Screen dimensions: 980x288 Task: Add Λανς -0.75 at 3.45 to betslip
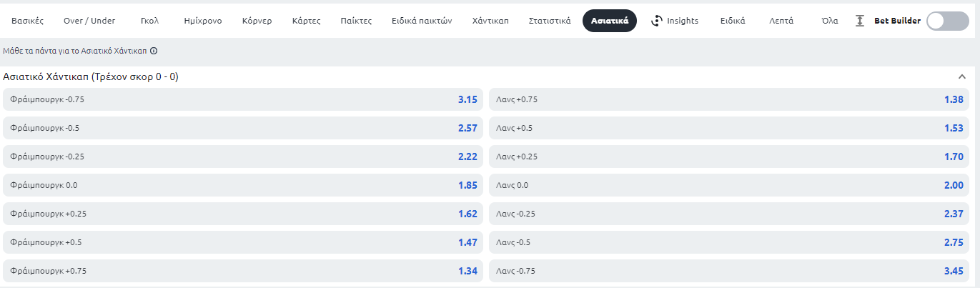(729, 271)
